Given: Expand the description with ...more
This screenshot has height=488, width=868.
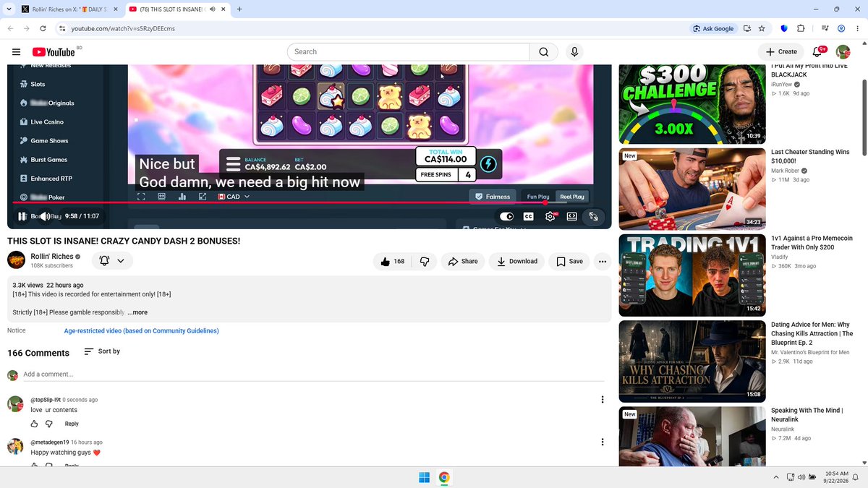Looking at the screenshot, I should (x=137, y=312).
